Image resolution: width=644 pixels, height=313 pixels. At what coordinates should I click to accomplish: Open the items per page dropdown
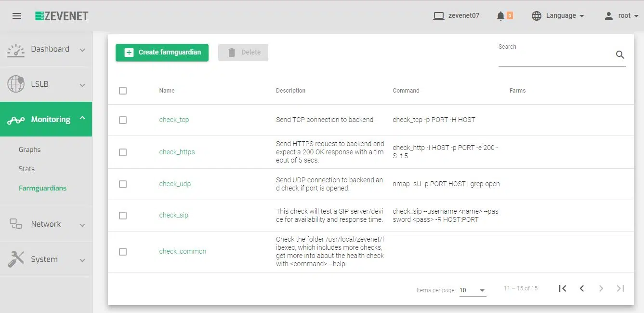pyautogui.click(x=473, y=290)
